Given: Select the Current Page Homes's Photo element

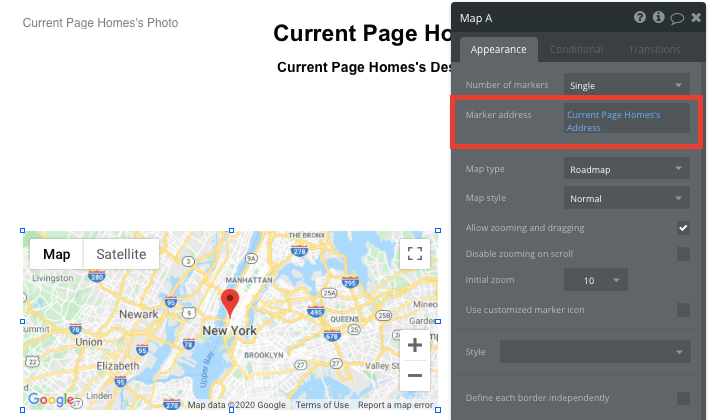Looking at the screenshot, I should [x=100, y=23].
